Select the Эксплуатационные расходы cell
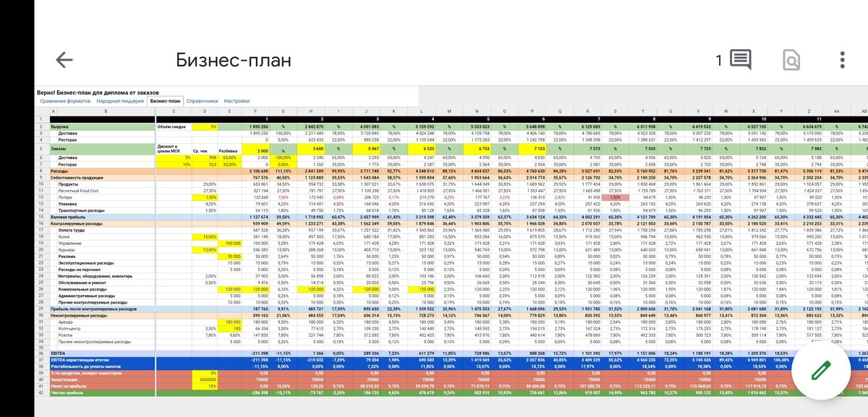The width and height of the screenshot is (868, 417). pyautogui.click(x=88, y=262)
